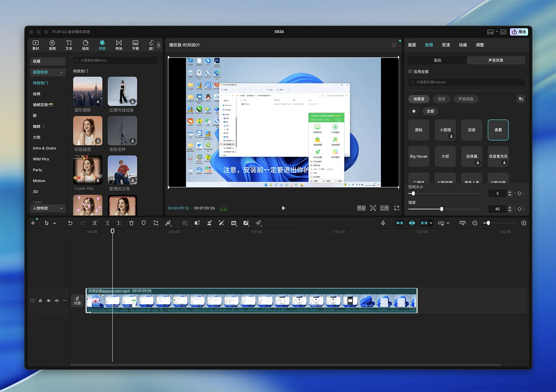The image size is (556, 392).
Task: Open the crop tool in timeline toolbar
Action: (x=156, y=223)
